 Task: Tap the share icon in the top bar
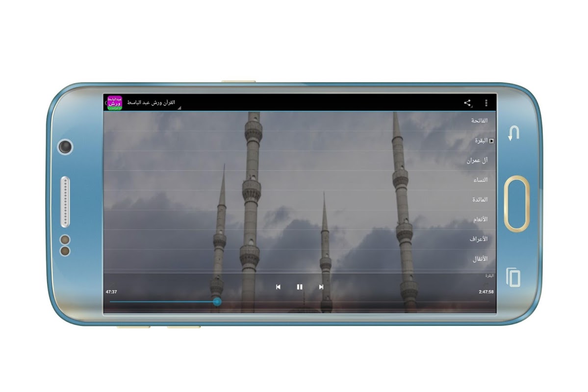tap(467, 103)
